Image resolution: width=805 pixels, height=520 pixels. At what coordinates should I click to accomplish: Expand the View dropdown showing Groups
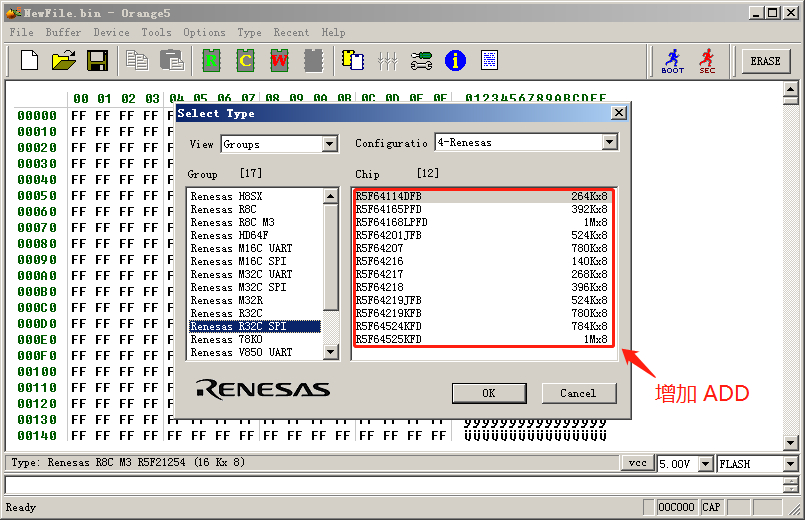pyautogui.click(x=330, y=144)
